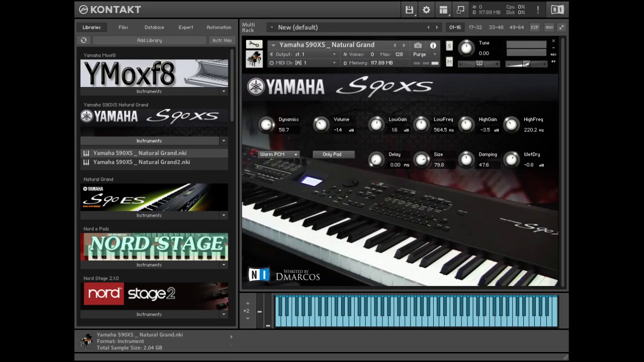Click the grand piano instrument icon

(254, 59)
